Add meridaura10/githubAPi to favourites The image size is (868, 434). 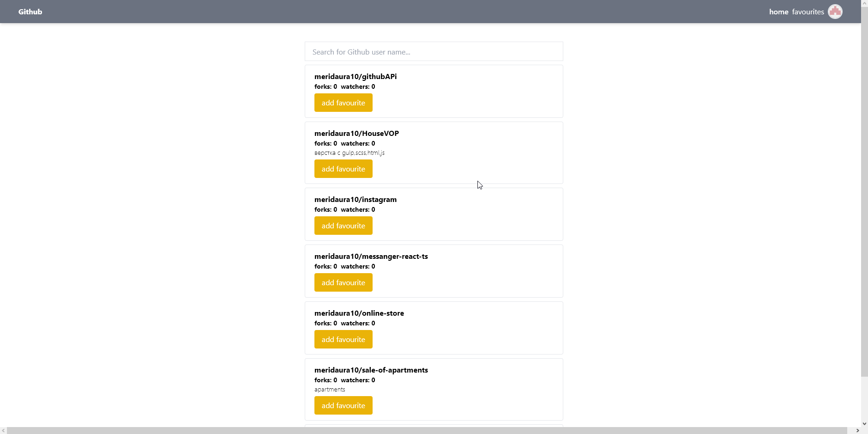pos(344,103)
